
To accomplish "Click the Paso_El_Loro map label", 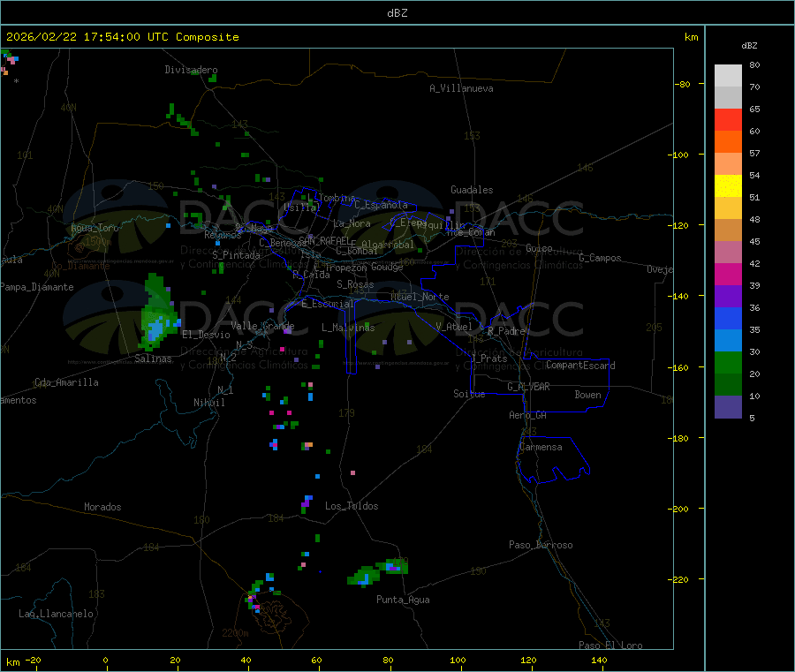I will [611, 646].
